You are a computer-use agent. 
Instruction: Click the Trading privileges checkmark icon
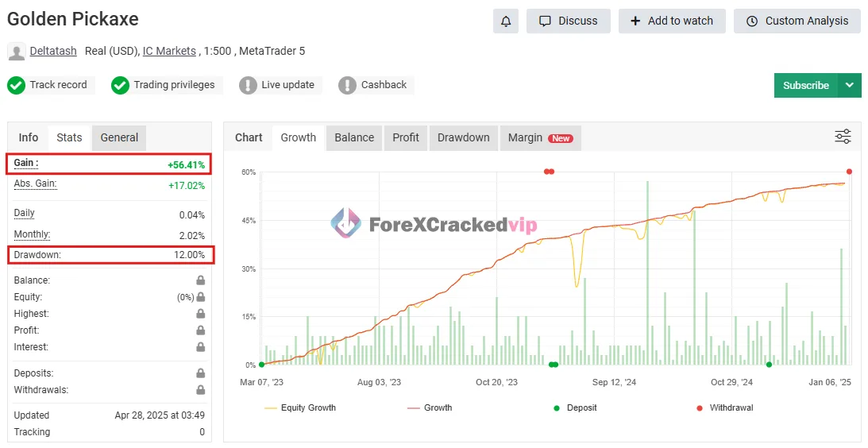[x=120, y=85]
